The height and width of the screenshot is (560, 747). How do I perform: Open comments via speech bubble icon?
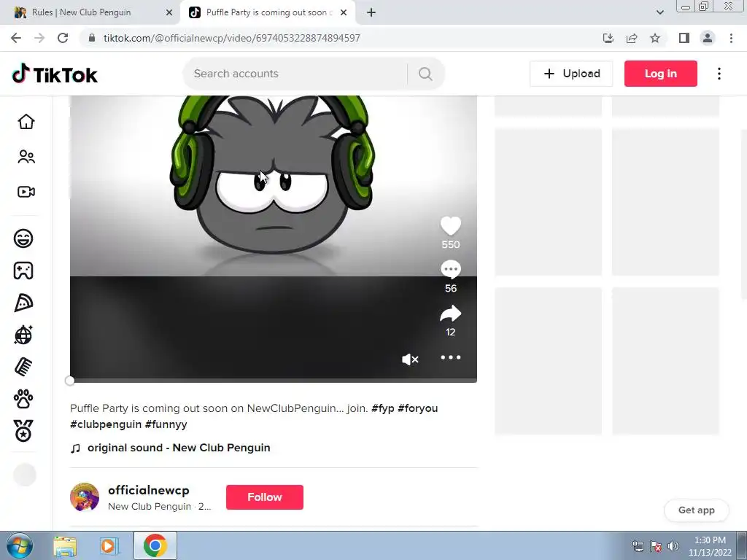click(450, 270)
